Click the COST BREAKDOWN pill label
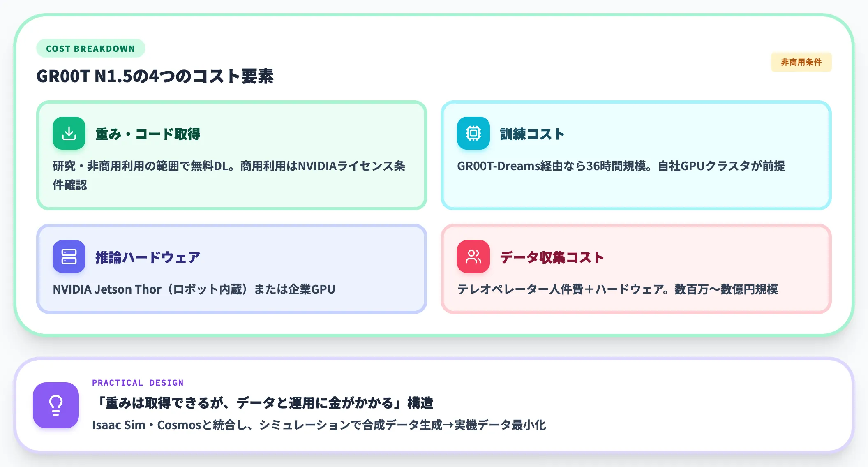The width and height of the screenshot is (868, 467). pyautogui.click(x=90, y=49)
